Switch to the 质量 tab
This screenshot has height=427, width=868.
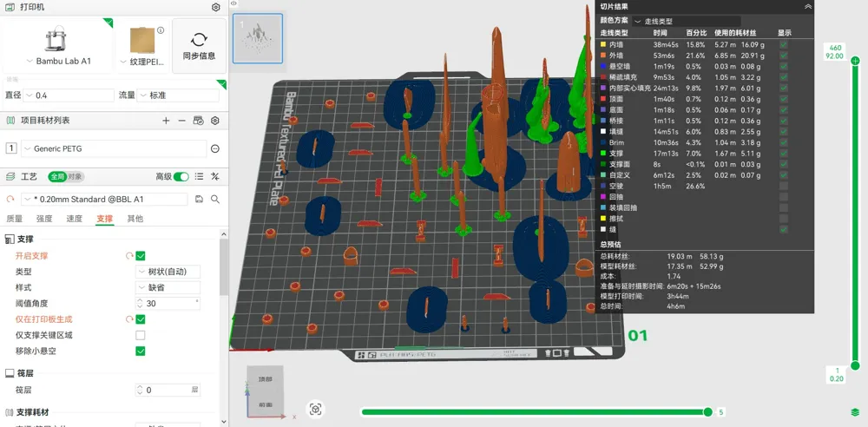(x=15, y=219)
